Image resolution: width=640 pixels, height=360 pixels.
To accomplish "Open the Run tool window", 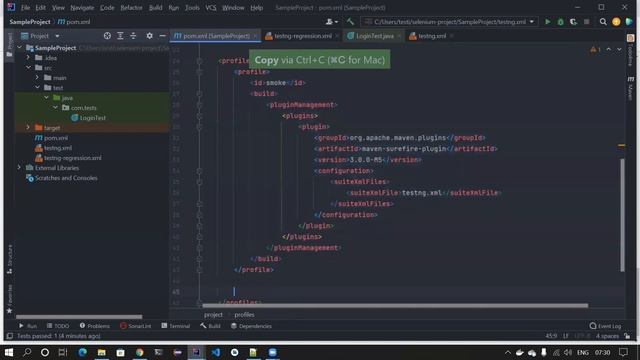I will (x=27, y=326).
